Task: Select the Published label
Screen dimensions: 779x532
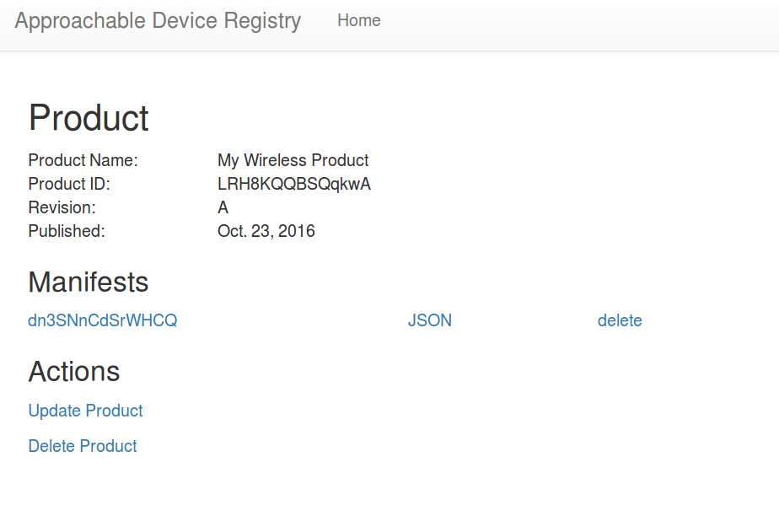Action: tap(67, 231)
